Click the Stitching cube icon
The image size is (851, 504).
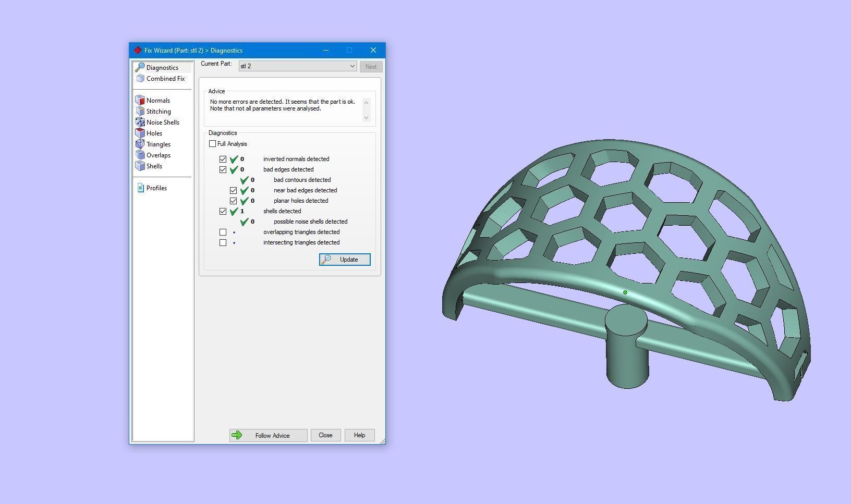point(140,112)
